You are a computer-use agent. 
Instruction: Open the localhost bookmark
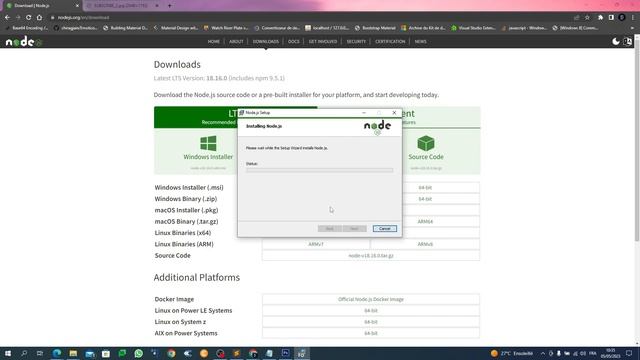tap(327, 28)
